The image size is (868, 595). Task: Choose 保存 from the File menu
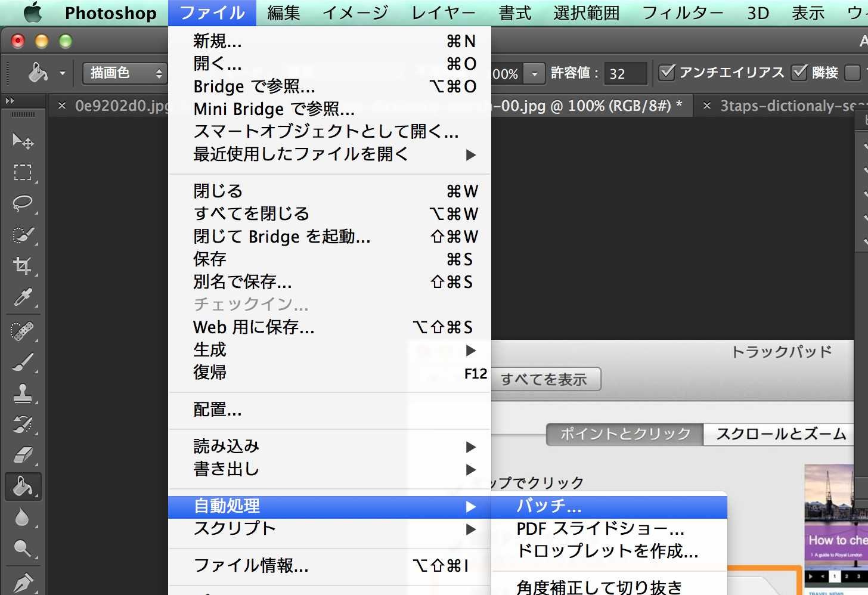pos(330,259)
